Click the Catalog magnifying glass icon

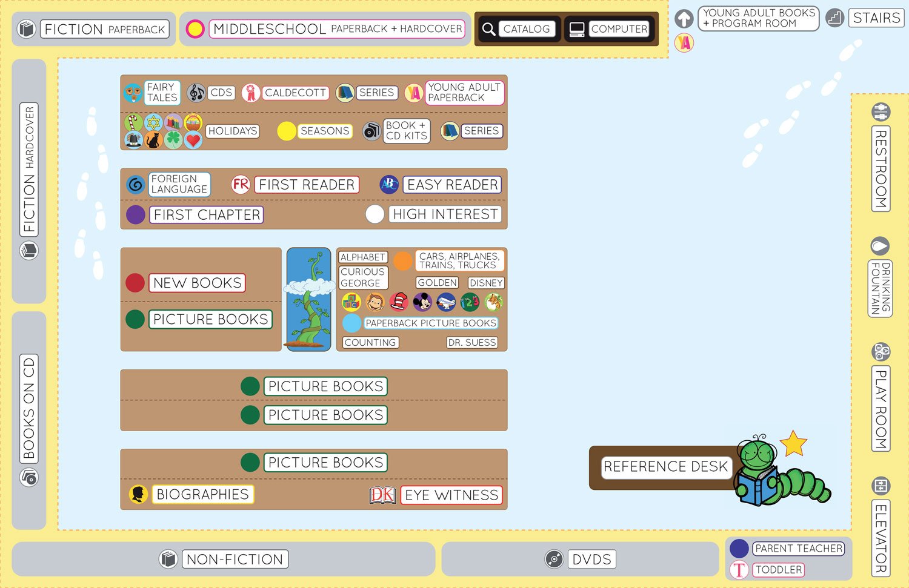[488, 29]
